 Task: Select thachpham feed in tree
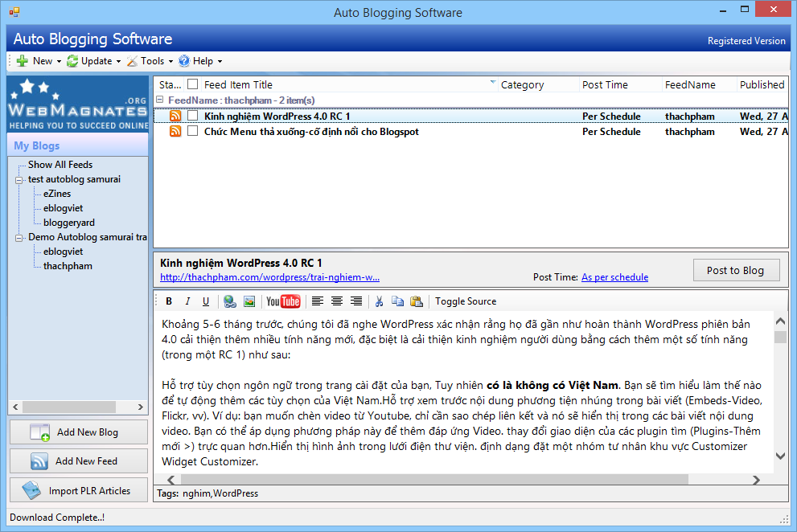click(x=68, y=266)
